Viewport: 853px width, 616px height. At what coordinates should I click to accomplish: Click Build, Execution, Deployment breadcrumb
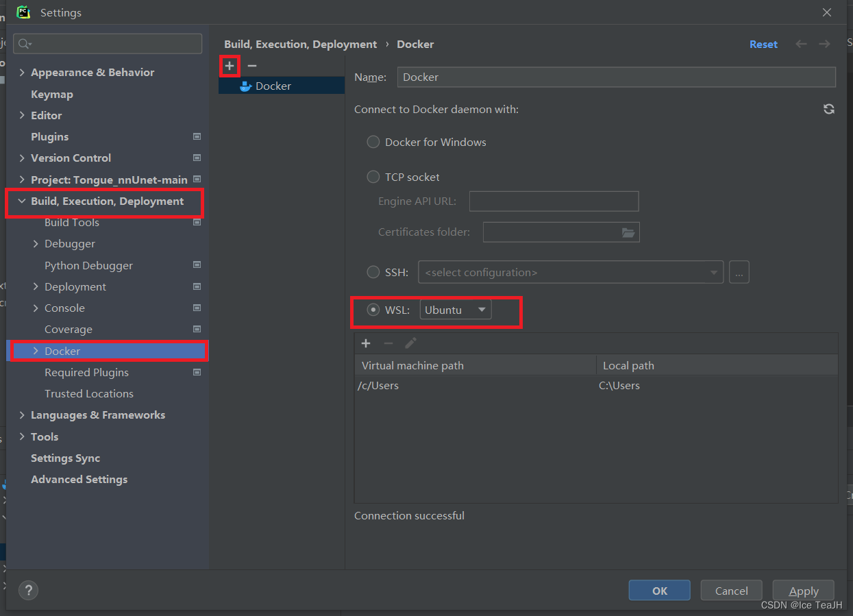tap(301, 44)
